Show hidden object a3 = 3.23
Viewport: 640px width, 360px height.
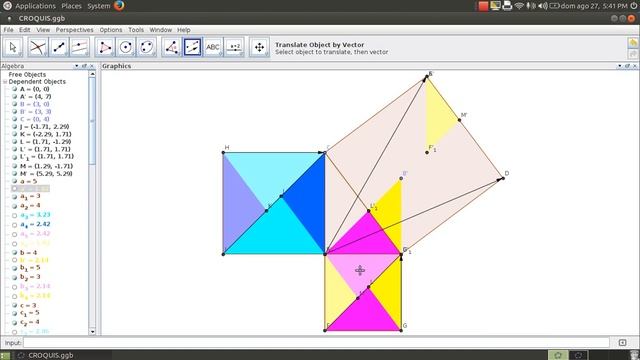[14, 215]
